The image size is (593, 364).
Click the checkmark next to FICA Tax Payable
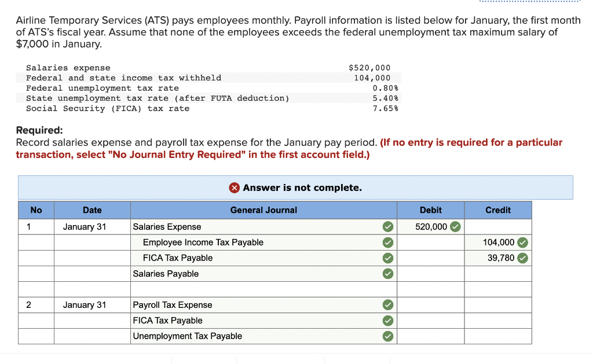(388, 258)
